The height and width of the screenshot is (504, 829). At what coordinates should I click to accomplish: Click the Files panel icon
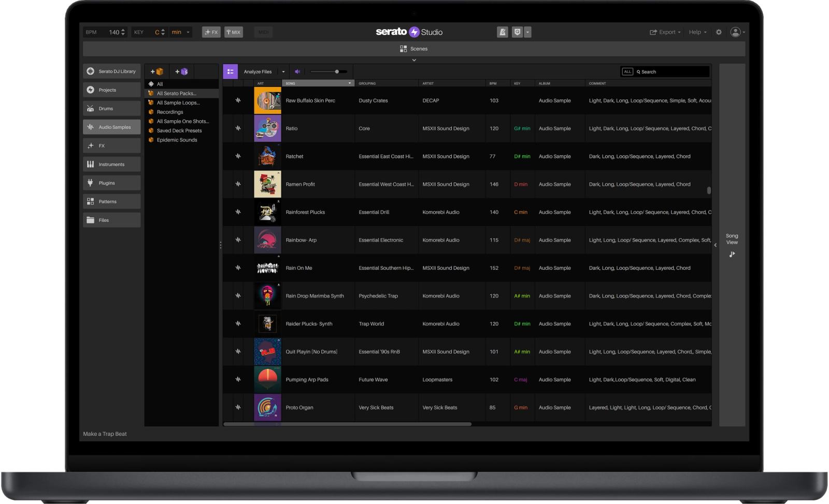pyautogui.click(x=111, y=220)
